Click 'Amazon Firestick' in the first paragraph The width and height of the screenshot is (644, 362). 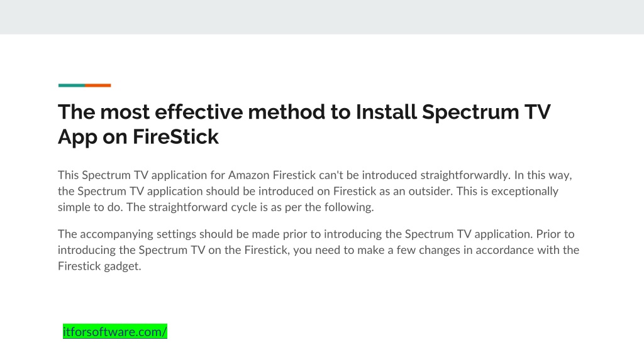pos(272,175)
